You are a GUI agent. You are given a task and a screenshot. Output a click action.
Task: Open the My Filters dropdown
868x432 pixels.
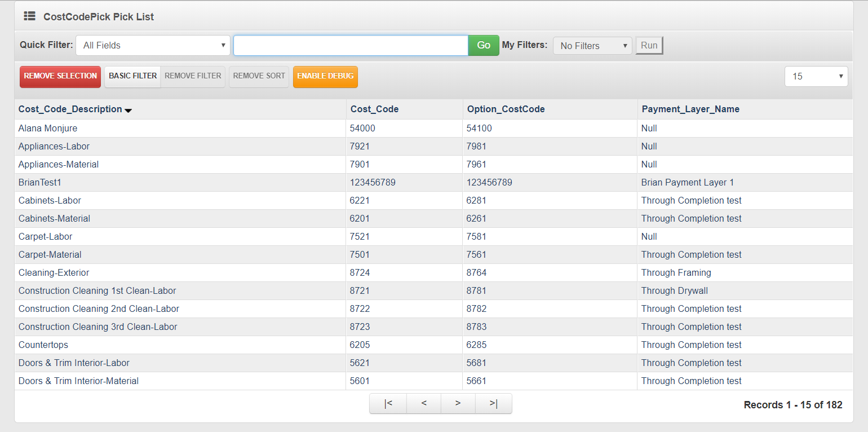pyautogui.click(x=592, y=46)
